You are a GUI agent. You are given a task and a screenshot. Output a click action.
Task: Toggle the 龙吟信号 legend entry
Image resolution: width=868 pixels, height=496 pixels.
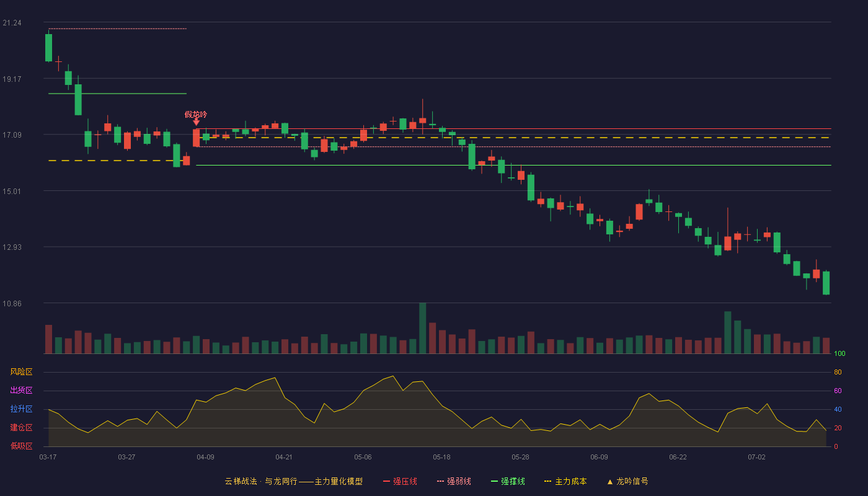pos(627,481)
